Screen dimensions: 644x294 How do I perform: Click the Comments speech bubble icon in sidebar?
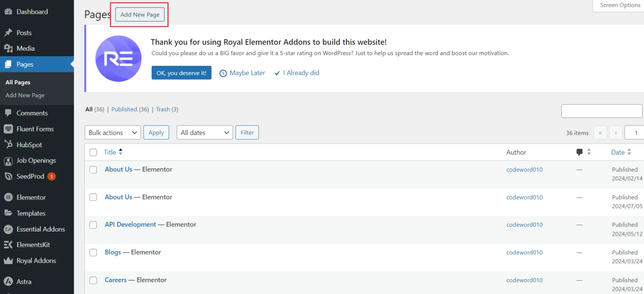8,113
